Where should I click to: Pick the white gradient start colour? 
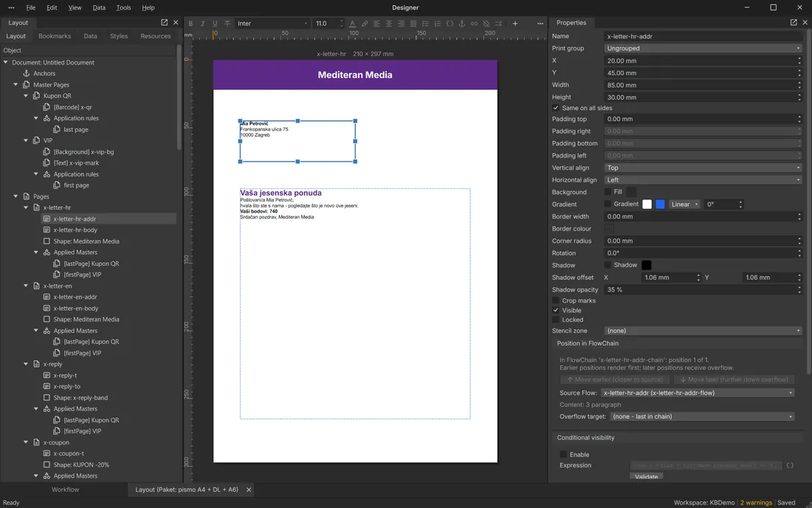(647, 204)
